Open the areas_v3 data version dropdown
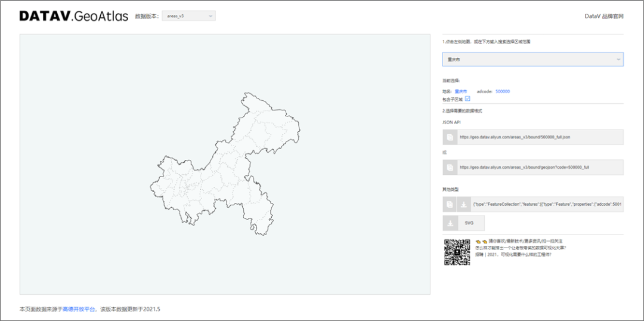 pyautogui.click(x=188, y=16)
